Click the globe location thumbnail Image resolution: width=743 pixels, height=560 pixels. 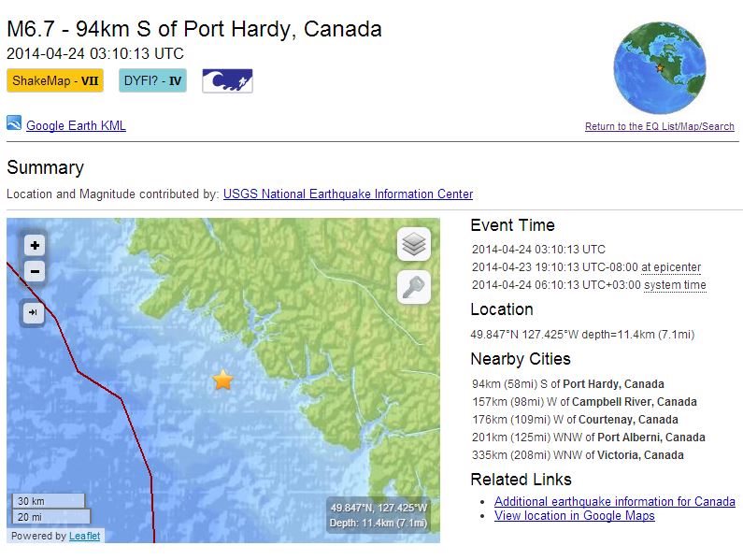click(660, 68)
